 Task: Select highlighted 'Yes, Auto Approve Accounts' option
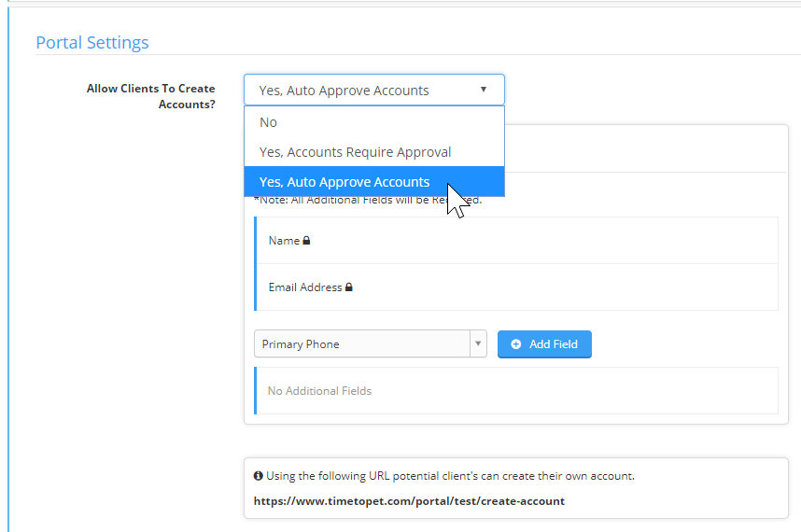pyautogui.click(x=374, y=182)
